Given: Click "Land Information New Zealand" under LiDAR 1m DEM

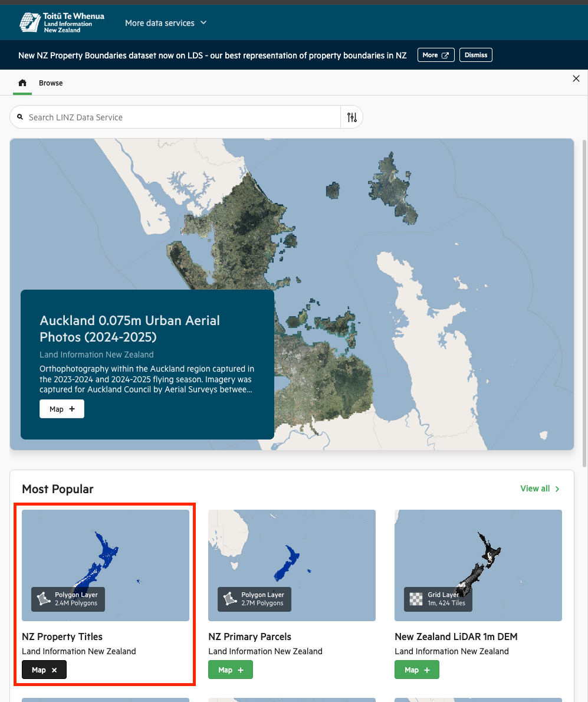Looking at the screenshot, I should click(452, 651).
